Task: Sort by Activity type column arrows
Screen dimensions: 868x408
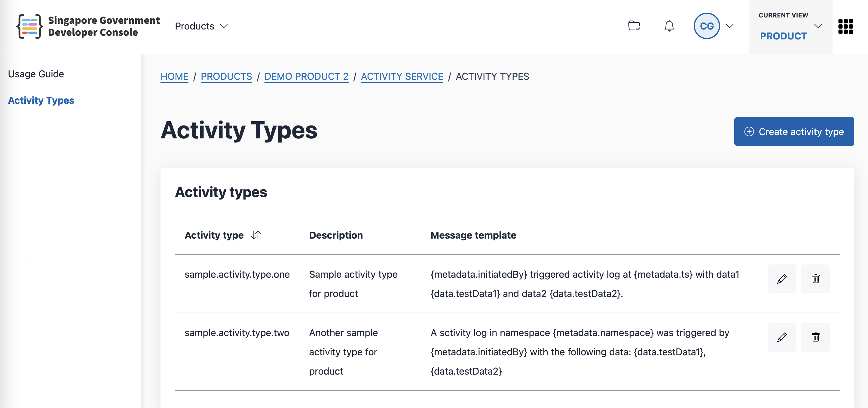Action: point(256,235)
